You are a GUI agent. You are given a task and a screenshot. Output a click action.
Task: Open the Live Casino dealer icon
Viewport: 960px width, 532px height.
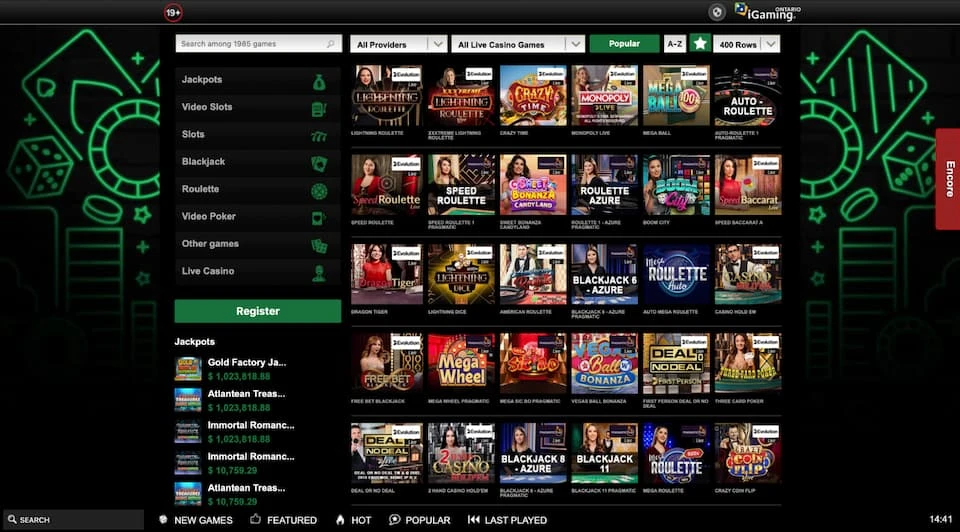(319, 273)
